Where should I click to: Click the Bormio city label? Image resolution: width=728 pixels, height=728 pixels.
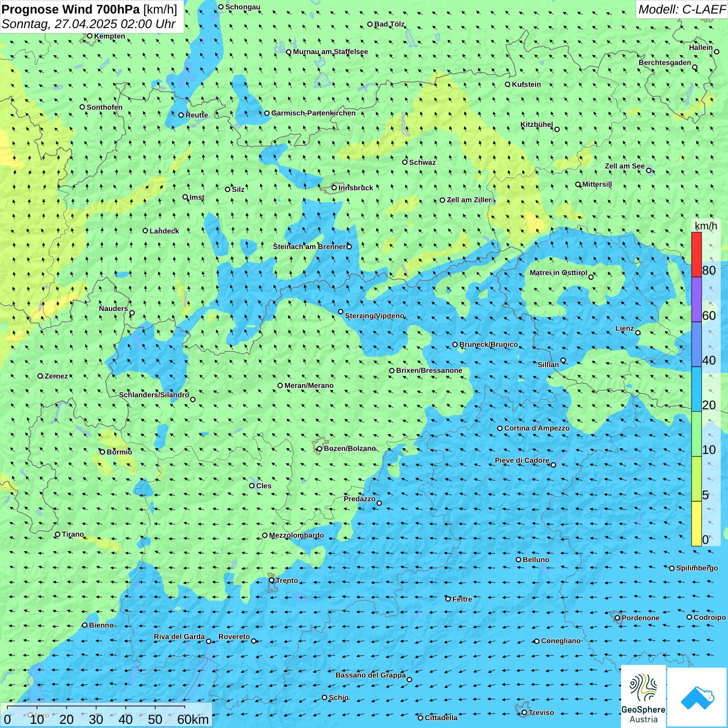(119, 452)
